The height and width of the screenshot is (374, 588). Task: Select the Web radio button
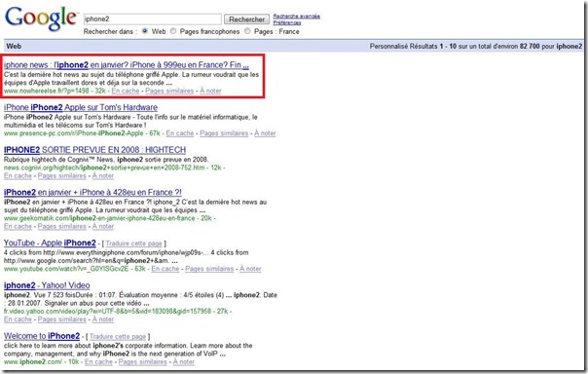click(145, 31)
